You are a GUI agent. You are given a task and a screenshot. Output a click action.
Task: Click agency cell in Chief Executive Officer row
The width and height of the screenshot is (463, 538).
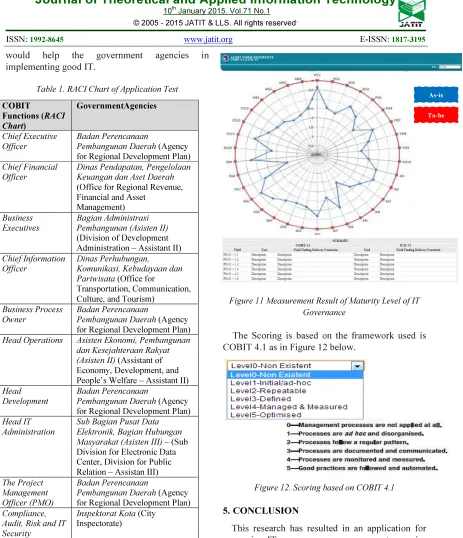pos(135,146)
